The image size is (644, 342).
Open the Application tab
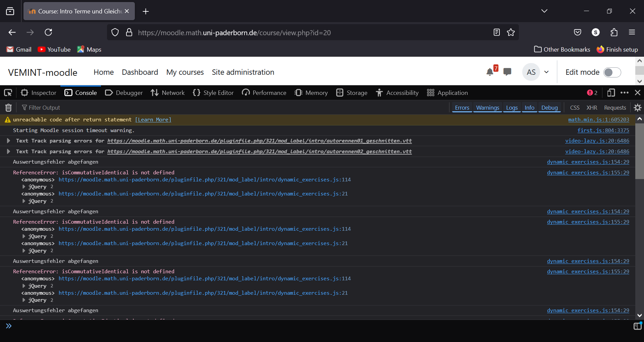pyautogui.click(x=447, y=93)
